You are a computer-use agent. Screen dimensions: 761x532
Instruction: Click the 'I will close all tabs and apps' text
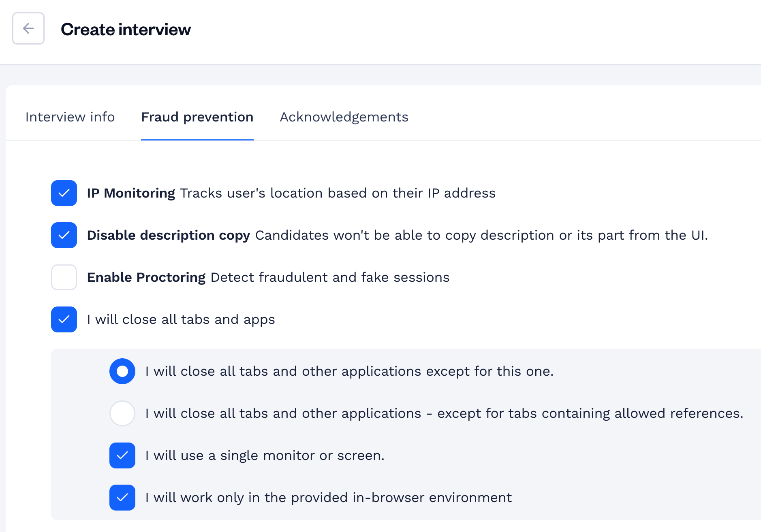tap(181, 319)
